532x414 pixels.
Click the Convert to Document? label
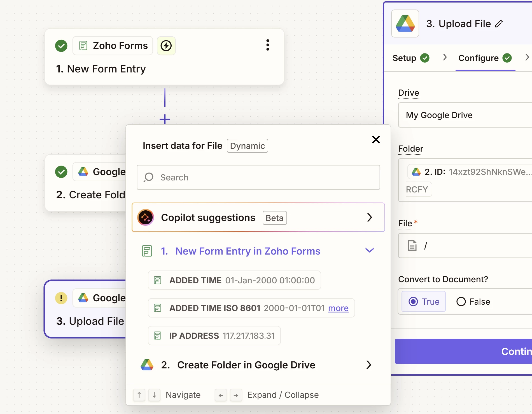point(443,279)
